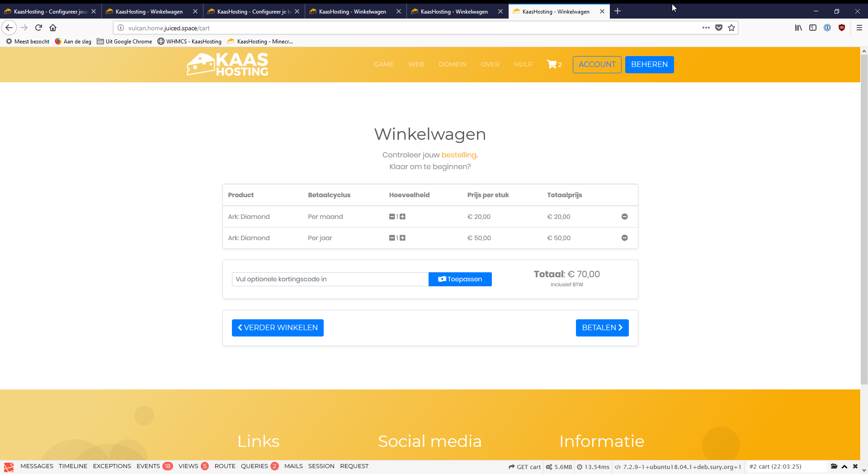Open the Queries tab in debugbar

[x=255, y=466]
